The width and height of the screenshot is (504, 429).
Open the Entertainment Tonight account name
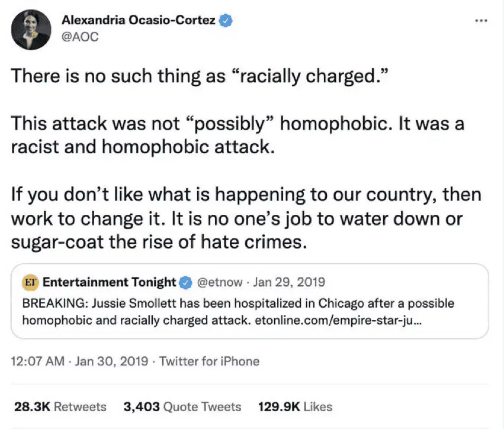[110, 282]
